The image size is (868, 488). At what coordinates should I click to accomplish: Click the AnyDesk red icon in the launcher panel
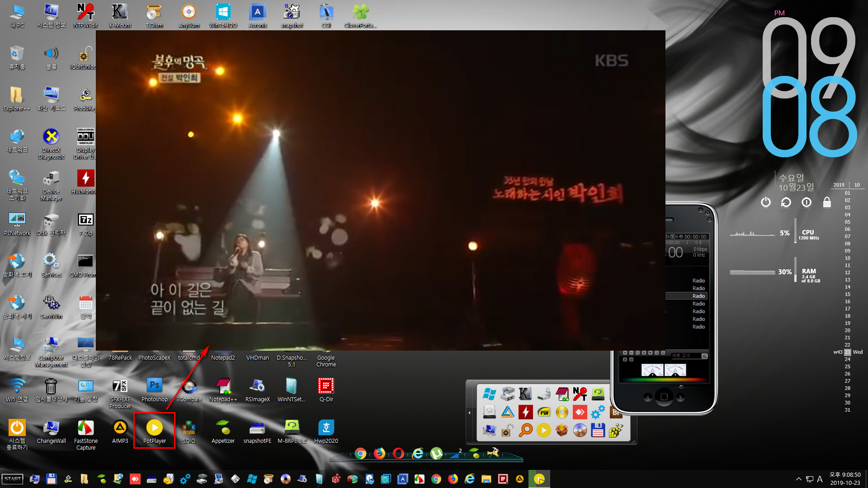[580, 412]
